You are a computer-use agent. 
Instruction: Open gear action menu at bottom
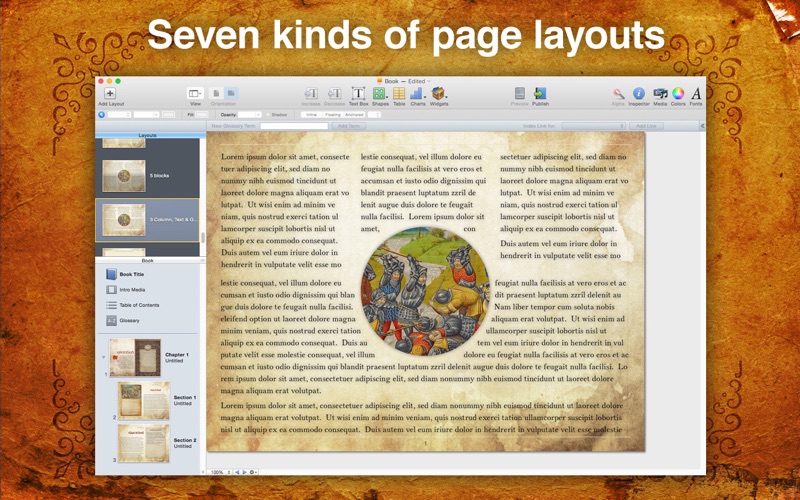(x=253, y=472)
